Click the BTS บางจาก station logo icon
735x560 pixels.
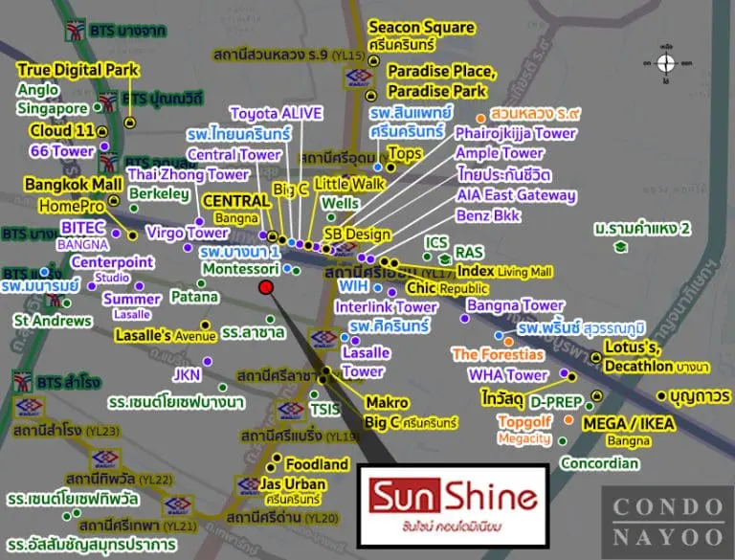point(75,31)
